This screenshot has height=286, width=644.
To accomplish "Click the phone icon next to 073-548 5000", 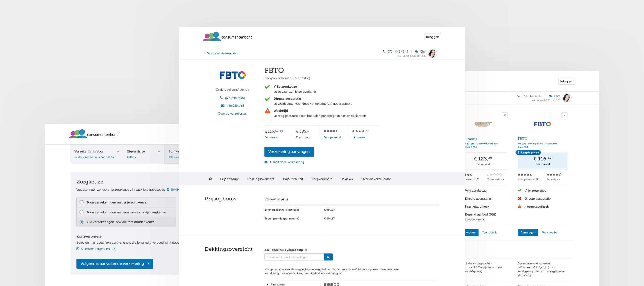I will pyautogui.click(x=221, y=98).
